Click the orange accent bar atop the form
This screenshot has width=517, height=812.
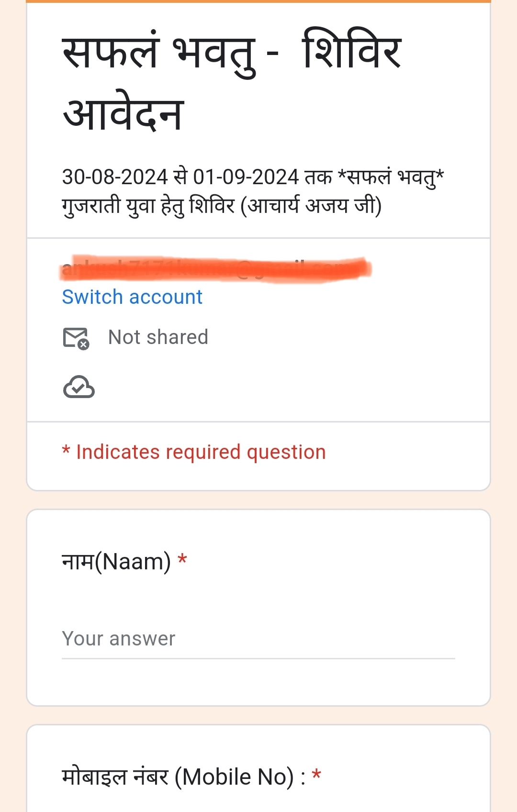pyautogui.click(x=258, y=1)
